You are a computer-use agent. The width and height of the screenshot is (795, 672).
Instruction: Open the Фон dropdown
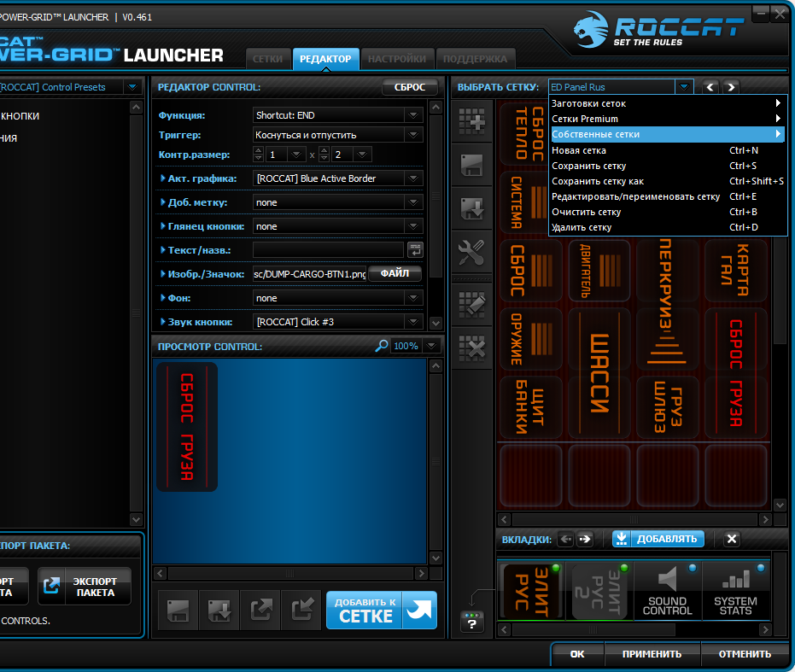coord(413,298)
